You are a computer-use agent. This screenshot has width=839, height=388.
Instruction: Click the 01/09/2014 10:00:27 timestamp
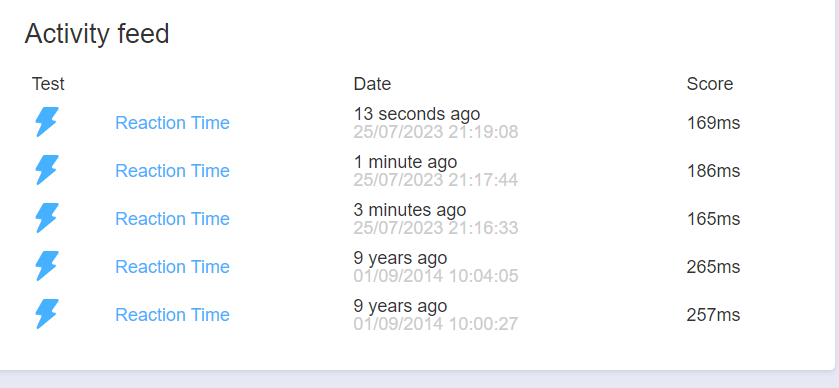click(x=436, y=324)
